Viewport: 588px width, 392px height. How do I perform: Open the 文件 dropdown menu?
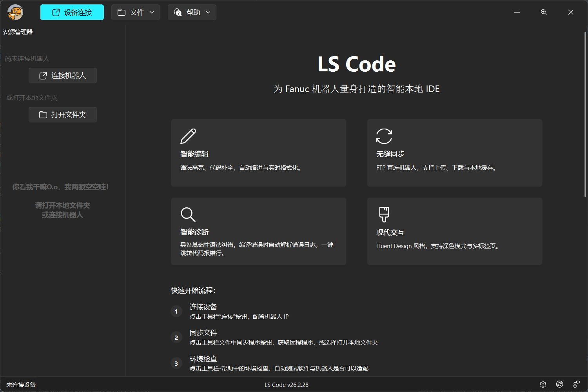pyautogui.click(x=136, y=12)
